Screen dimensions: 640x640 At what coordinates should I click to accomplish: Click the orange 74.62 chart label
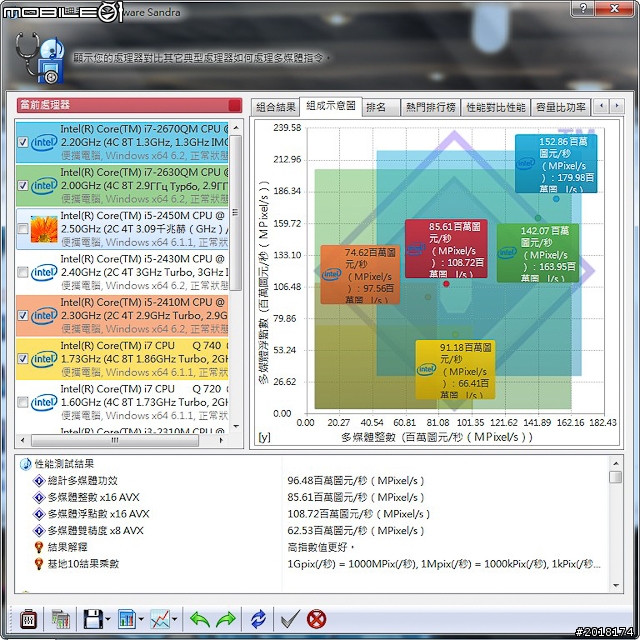(x=360, y=275)
